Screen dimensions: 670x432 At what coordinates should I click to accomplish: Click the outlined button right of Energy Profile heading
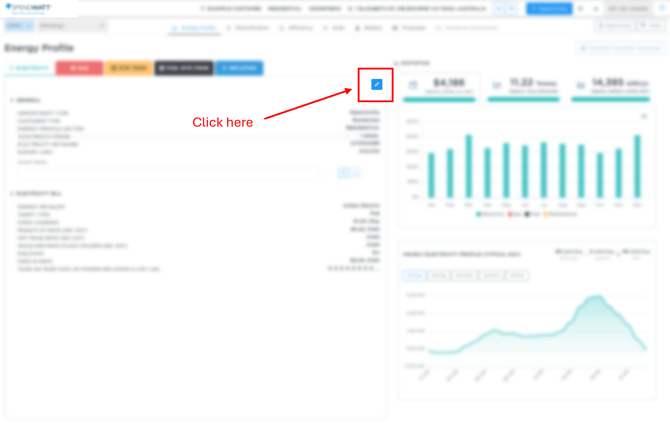(x=622, y=47)
